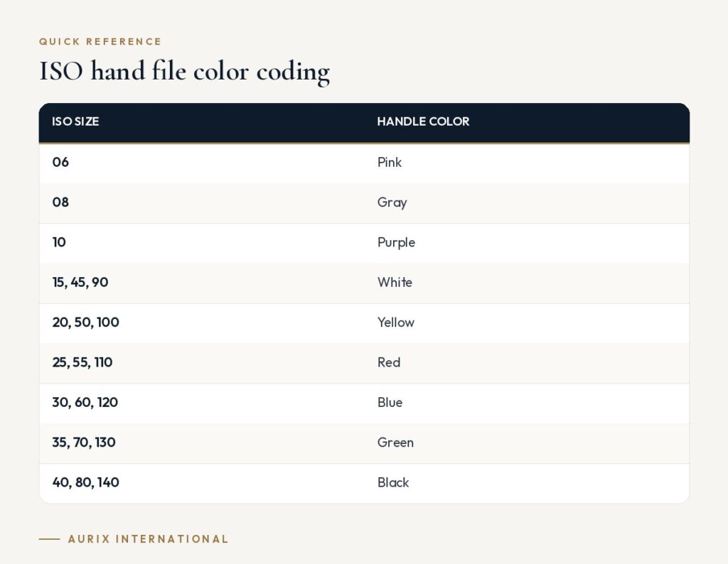Click the Black handle color cell

pyautogui.click(x=527, y=483)
